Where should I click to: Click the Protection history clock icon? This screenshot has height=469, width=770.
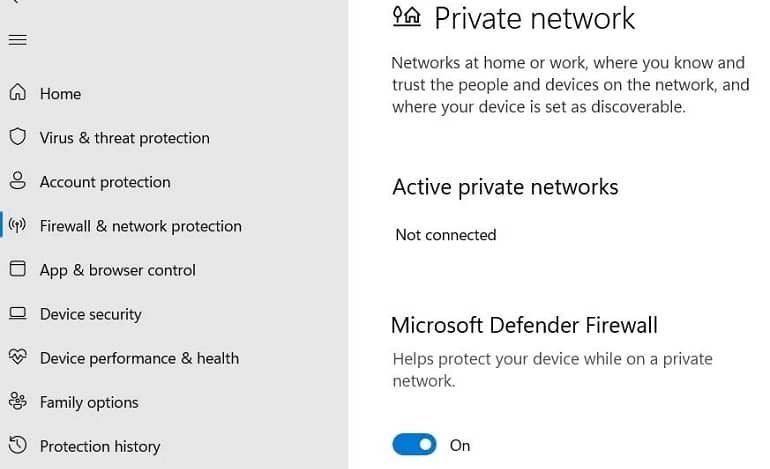coord(18,445)
